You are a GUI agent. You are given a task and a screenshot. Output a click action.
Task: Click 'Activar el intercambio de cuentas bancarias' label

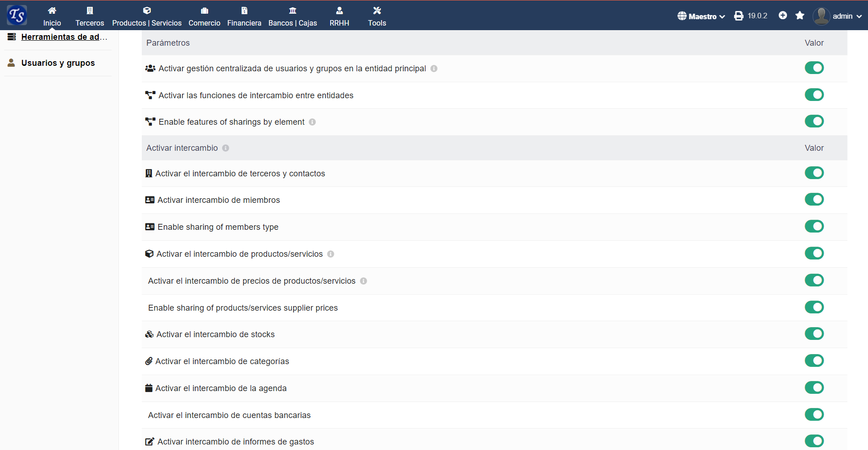(x=229, y=415)
